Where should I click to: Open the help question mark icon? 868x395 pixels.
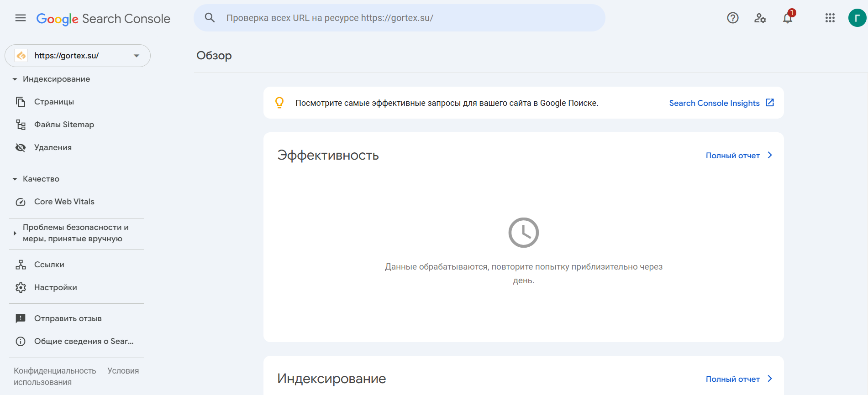[733, 18]
